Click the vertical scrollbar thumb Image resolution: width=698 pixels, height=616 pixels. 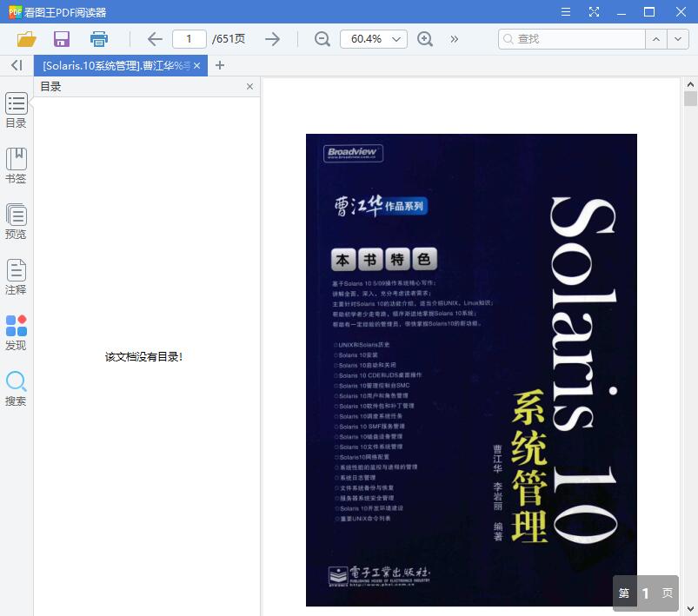(690, 98)
